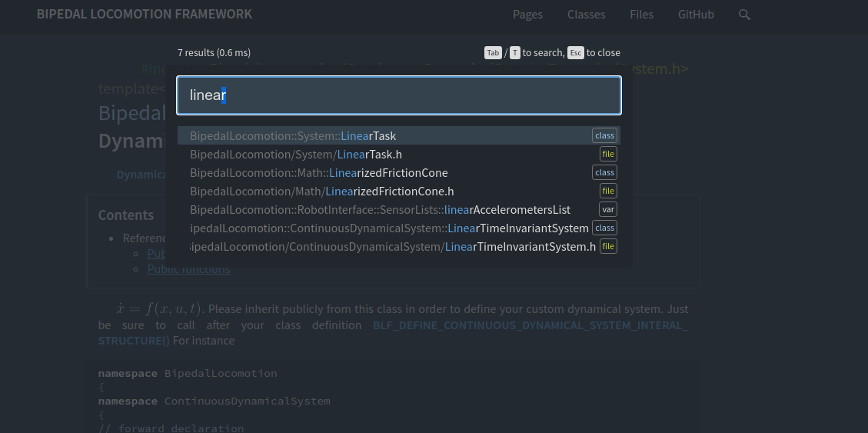This screenshot has width=868, height=433.
Task: Click the T key hint
Action: [515, 52]
